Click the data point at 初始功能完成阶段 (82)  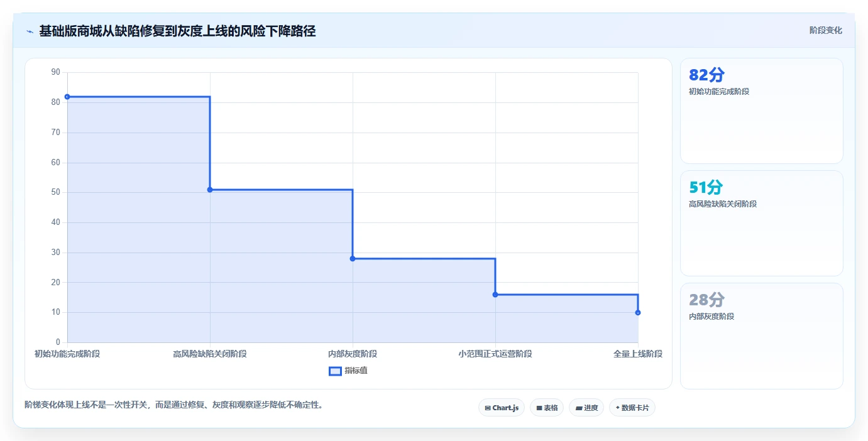(x=67, y=97)
